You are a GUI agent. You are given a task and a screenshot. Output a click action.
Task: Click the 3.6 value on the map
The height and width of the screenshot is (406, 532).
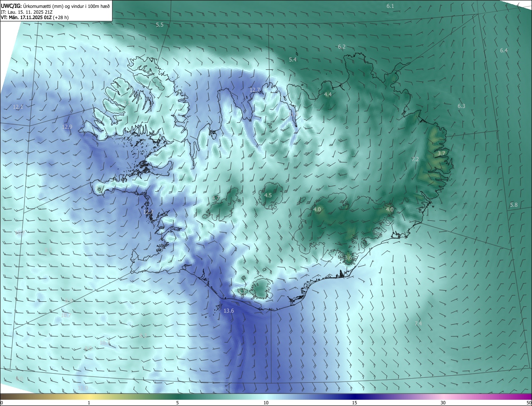pyautogui.click(x=348, y=258)
